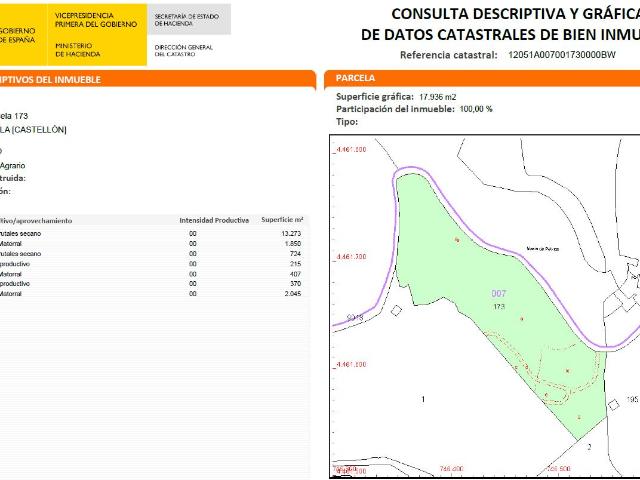Click the orange PARCELA section header

(x=482, y=78)
